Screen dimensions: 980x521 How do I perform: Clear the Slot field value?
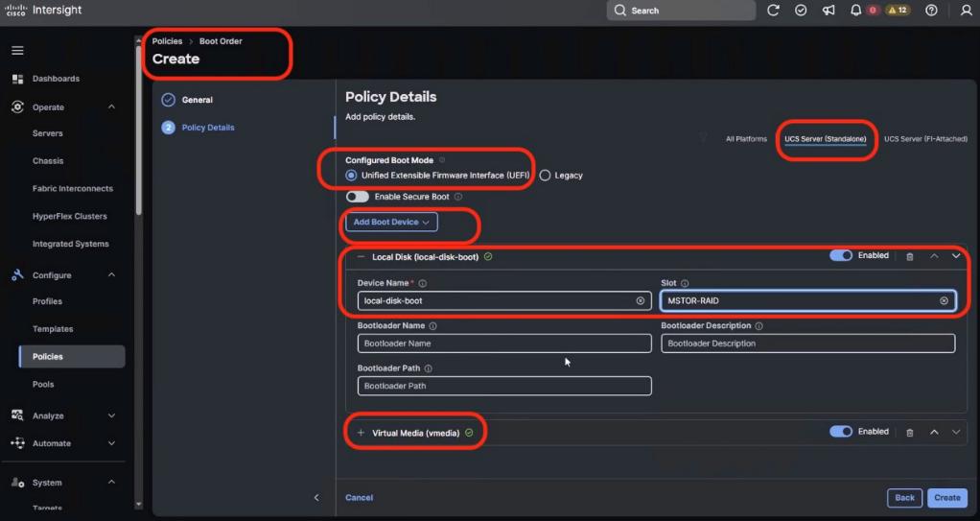[944, 301]
